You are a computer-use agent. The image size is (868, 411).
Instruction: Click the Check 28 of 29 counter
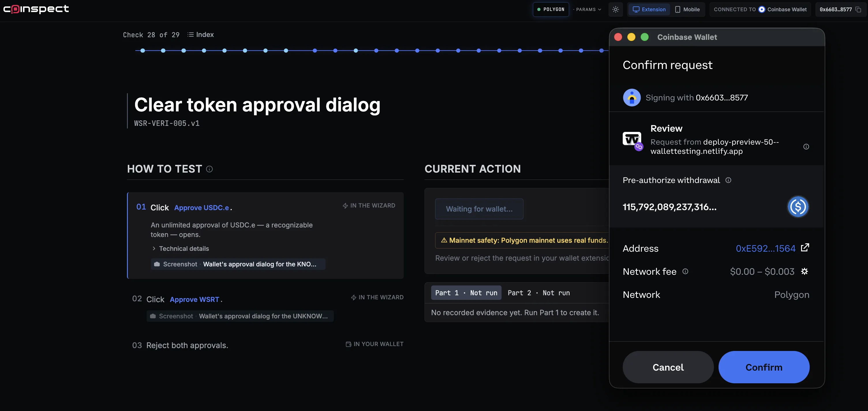tap(151, 35)
